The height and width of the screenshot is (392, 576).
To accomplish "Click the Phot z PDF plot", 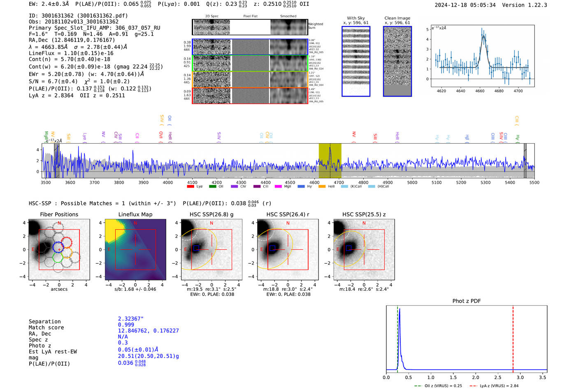I will coord(467,339).
